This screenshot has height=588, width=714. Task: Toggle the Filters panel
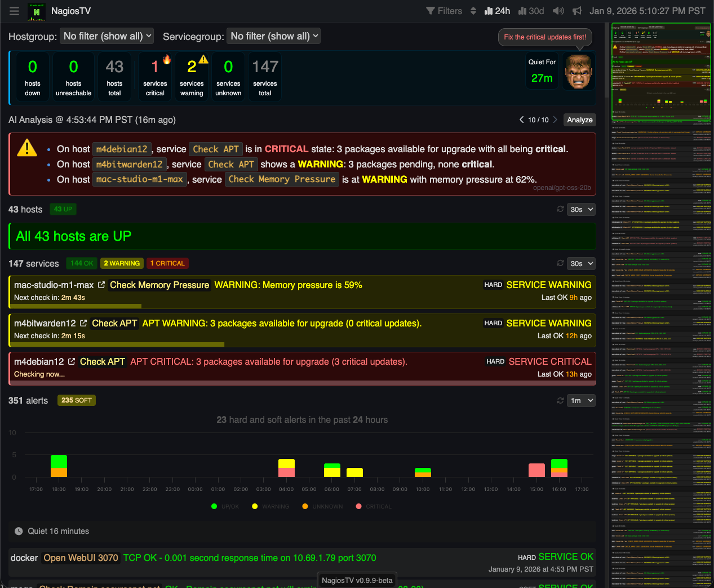click(x=444, y=11)
